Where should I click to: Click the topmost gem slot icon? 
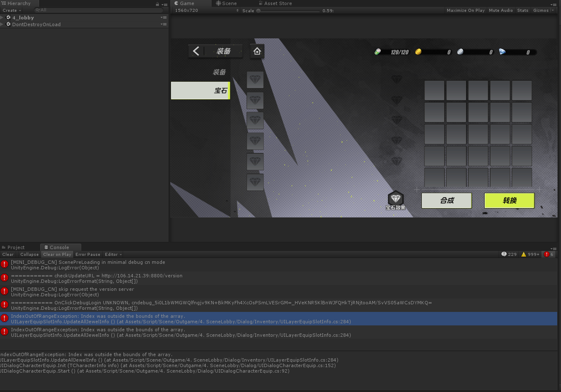pos(255,79)
